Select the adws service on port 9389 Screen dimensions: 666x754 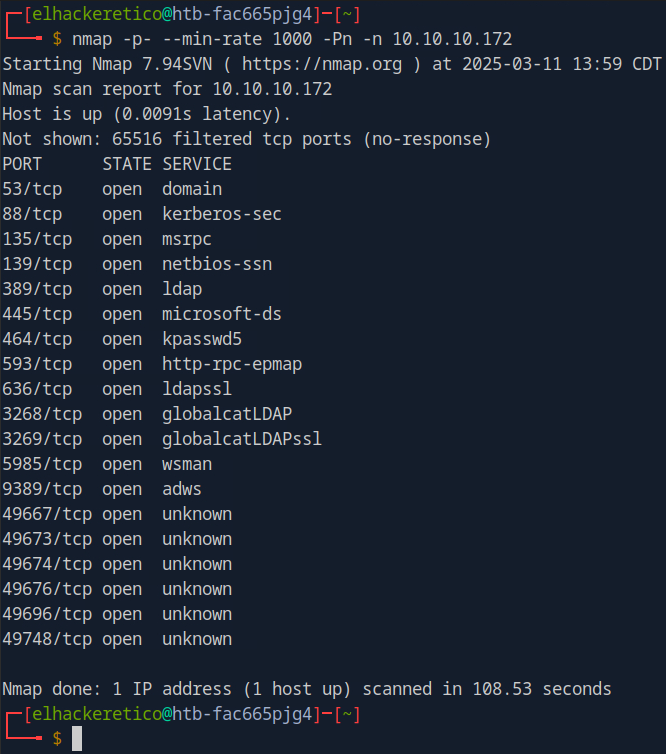(182, 489)
